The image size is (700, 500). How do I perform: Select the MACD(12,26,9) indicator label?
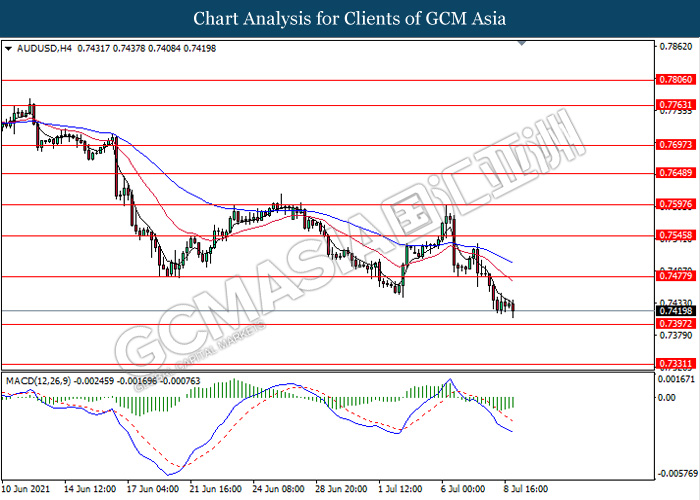(38, 381)
